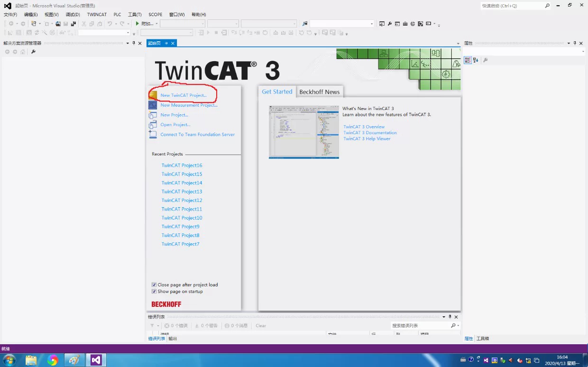The width and height of the screenshot is (588, 367).
Task: Click the wrench icon in Solution Explorer
Action: click(x=33, y=52)
